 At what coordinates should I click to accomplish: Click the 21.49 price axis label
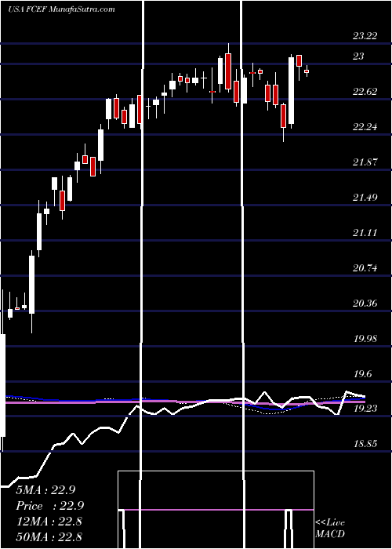pyautogui.click(x=365, y=198)
